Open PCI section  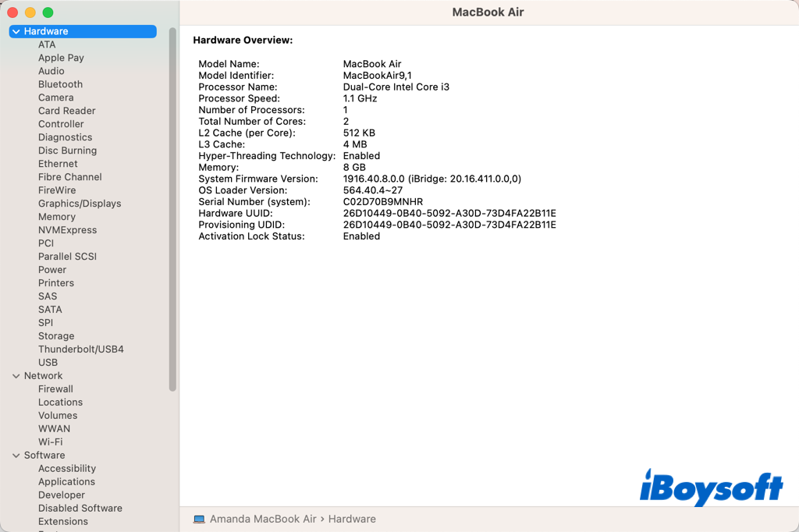pyautogui.click(x=46, y=243)
